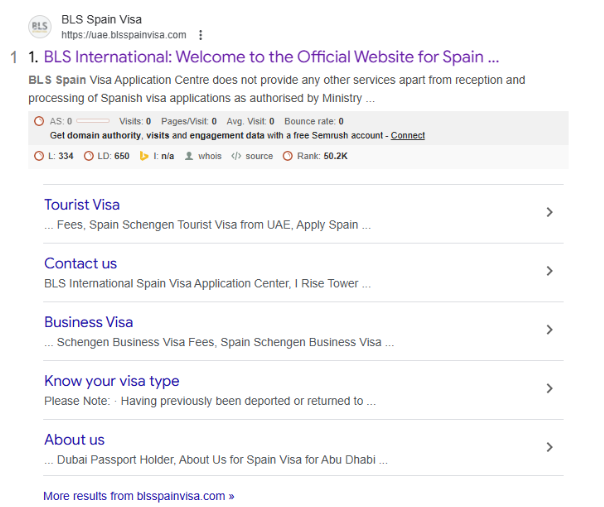604x507 pixels.
Task: Click the AS authority score bar
Action: (93, 121)
